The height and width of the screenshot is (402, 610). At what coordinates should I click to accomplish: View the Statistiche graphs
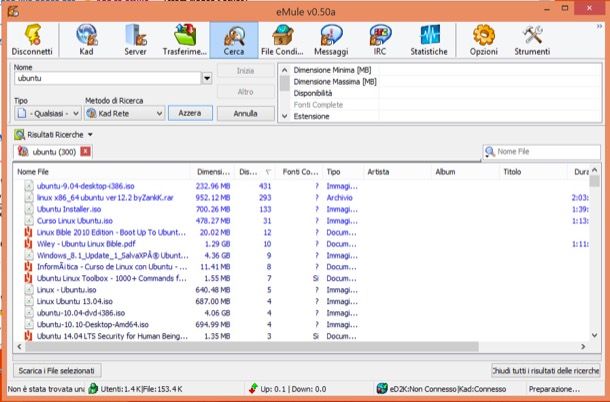point(429,40)
